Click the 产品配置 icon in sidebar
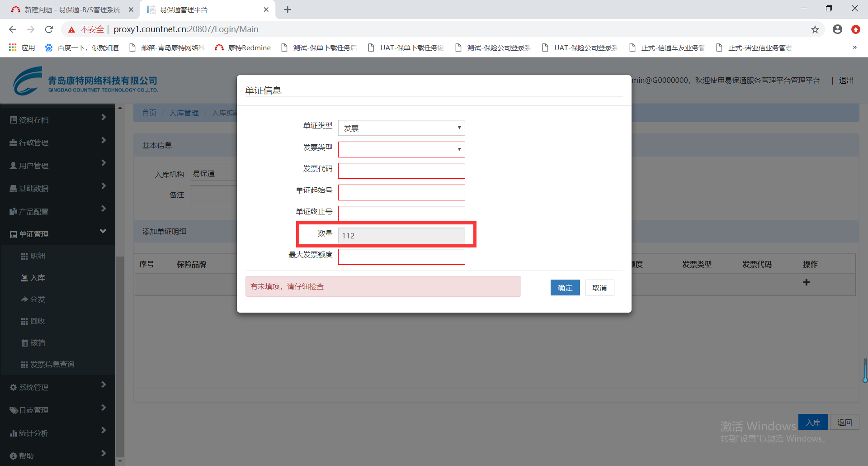This screenshot has height=466, width=868. coord(14,211)
